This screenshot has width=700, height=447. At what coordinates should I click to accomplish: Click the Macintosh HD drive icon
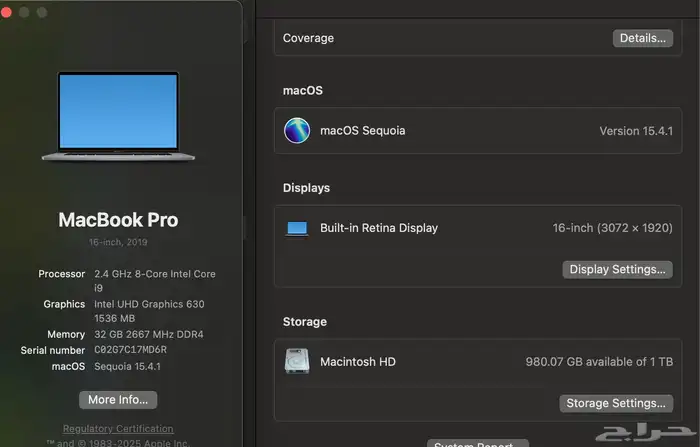297,361
